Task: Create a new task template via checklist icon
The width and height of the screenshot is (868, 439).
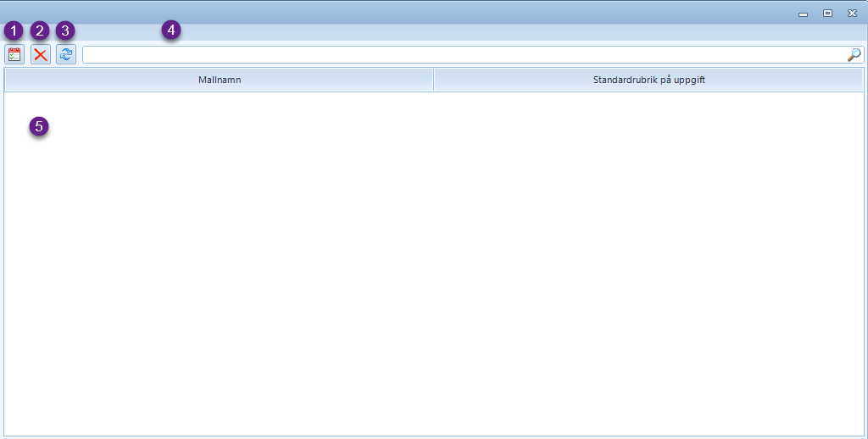Action: [x=14, y=54]
